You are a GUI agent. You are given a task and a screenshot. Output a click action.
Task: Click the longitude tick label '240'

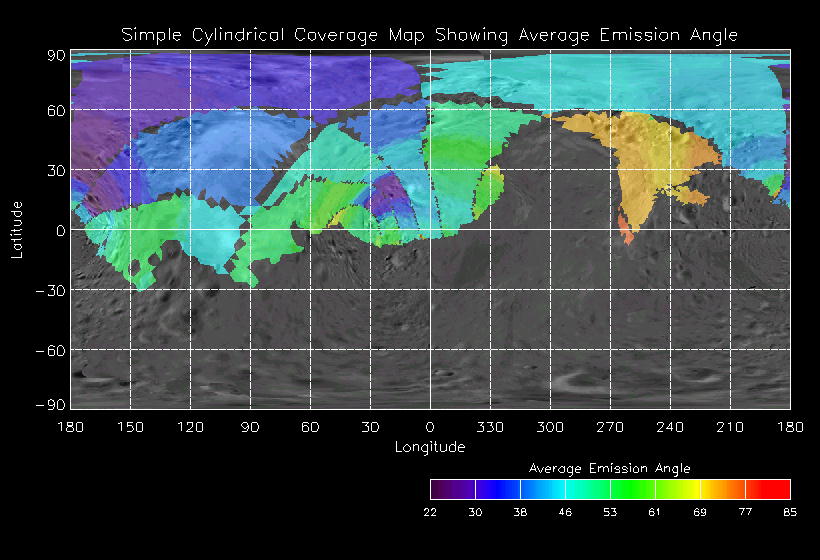[670, 427]
